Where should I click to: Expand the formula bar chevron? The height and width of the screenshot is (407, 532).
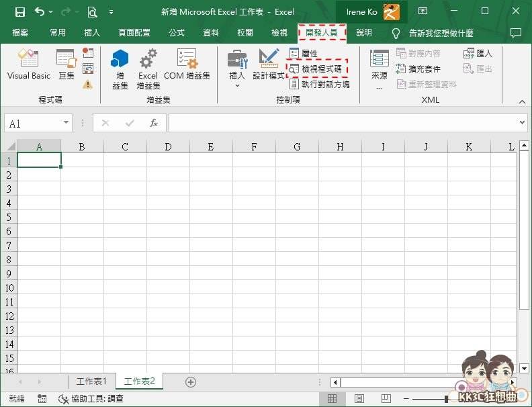pos(522,122)
